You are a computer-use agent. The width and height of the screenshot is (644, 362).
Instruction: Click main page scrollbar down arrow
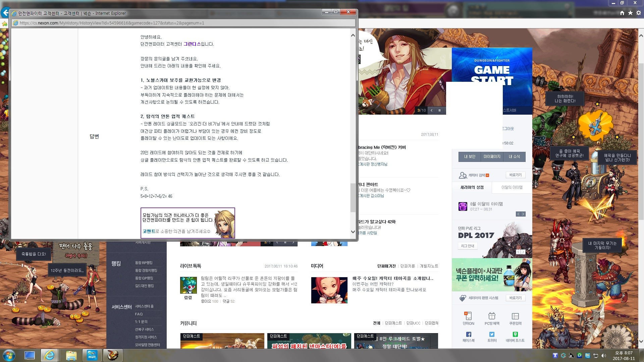click(641, 342)
